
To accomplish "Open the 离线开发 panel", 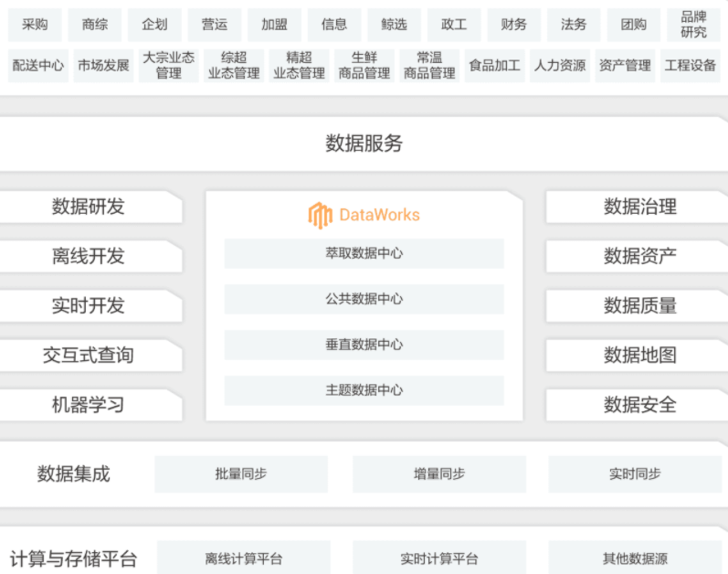I will (90, 256).
